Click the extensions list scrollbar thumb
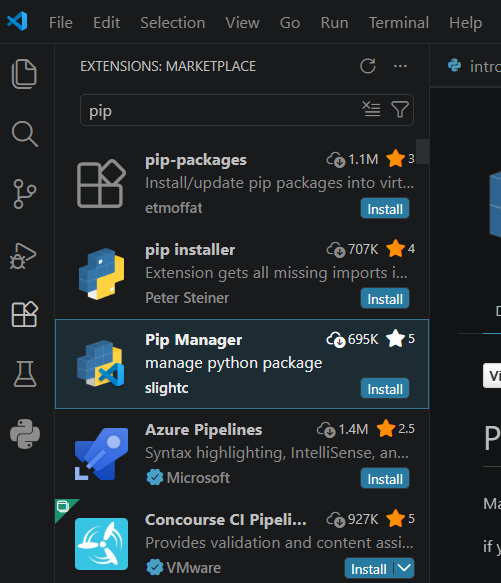The image size is (501, 583). 423,151
